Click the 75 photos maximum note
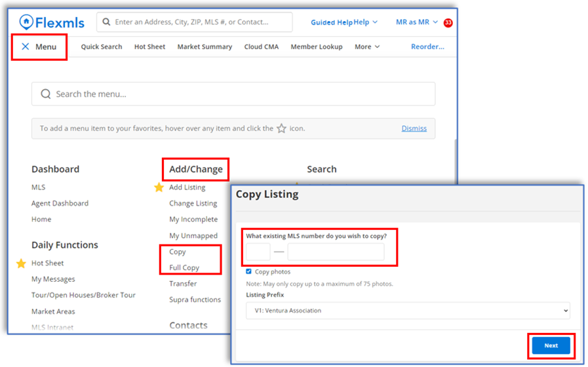The height and width of the screenshot is (367, 588). [x=319, y=284]
